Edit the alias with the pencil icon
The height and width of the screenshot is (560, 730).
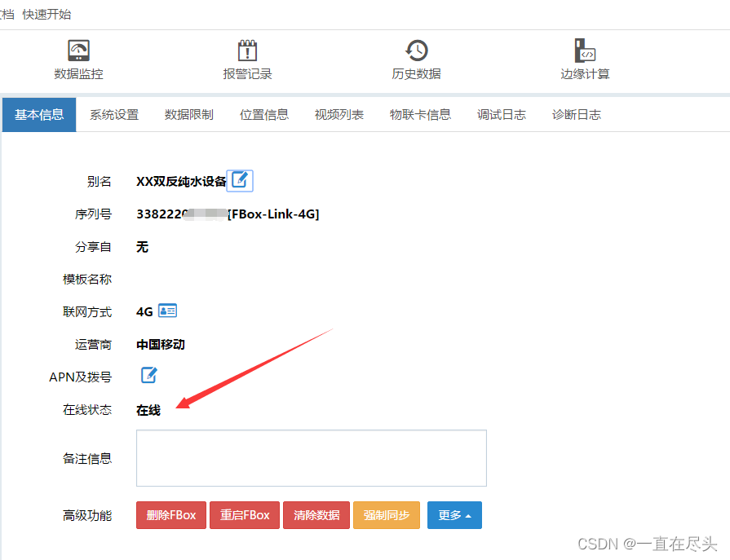click(240, 180)
